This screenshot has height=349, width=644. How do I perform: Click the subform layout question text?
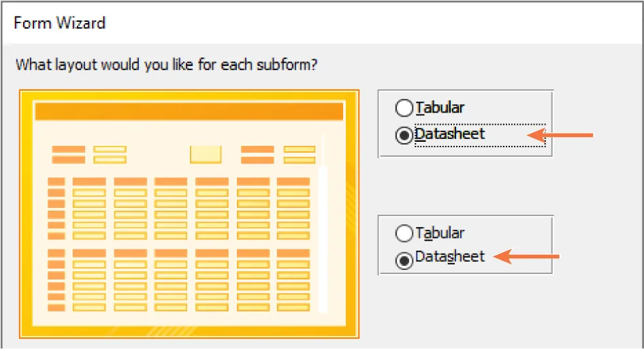coord(167,65)
